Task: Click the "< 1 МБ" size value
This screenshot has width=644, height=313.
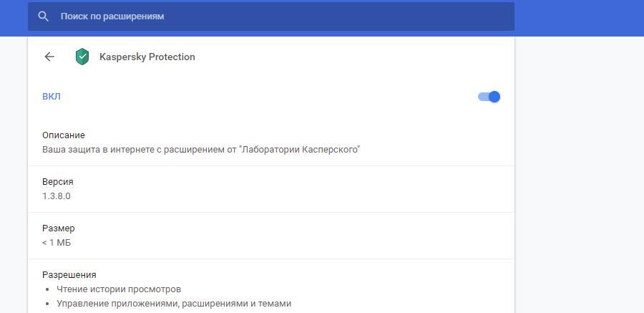Action: (57, 243)
